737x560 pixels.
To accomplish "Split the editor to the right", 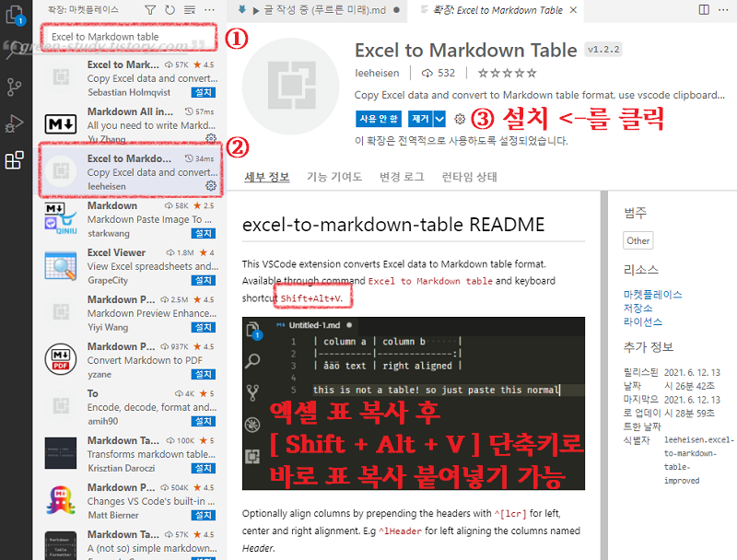I will [704, 10].
